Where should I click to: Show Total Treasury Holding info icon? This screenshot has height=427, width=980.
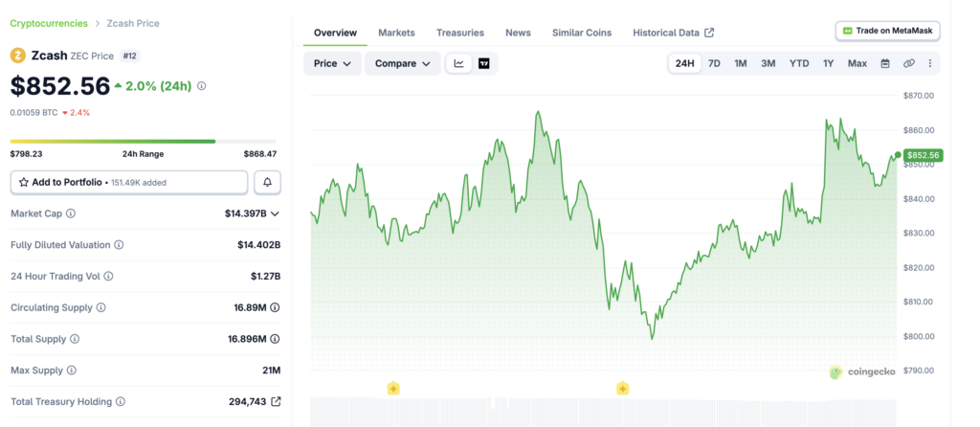coord(121,401)
